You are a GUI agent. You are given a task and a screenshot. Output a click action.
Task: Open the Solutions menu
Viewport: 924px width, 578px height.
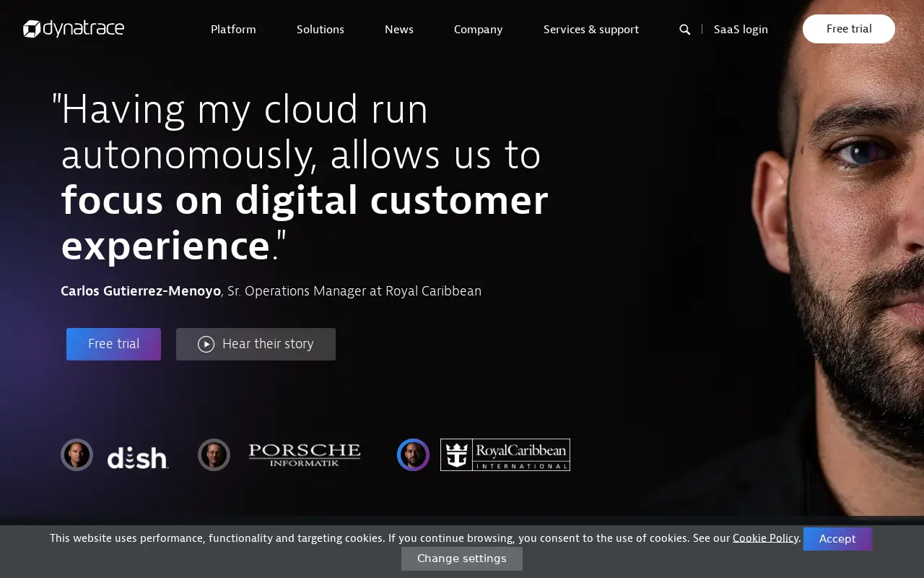point(321,30)
